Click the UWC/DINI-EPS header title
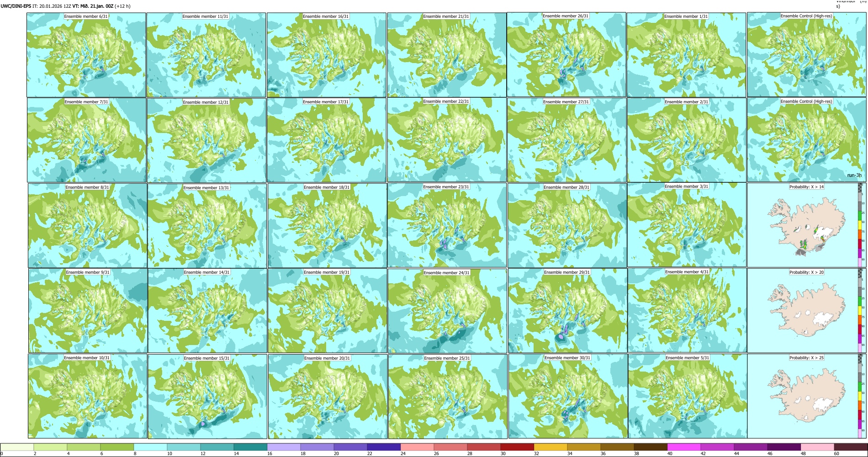Viewport: 868px width, 457px height. (x=16, y=6)
